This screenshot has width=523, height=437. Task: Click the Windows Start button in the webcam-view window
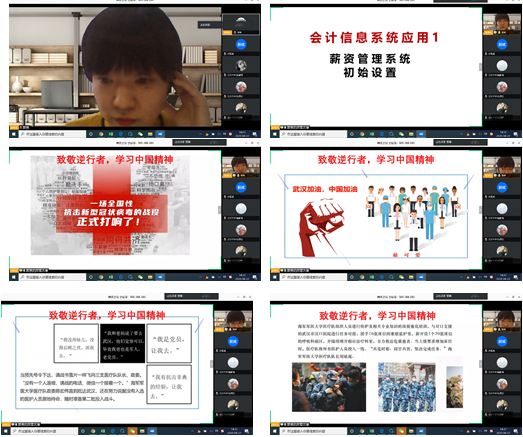point(13,134)
